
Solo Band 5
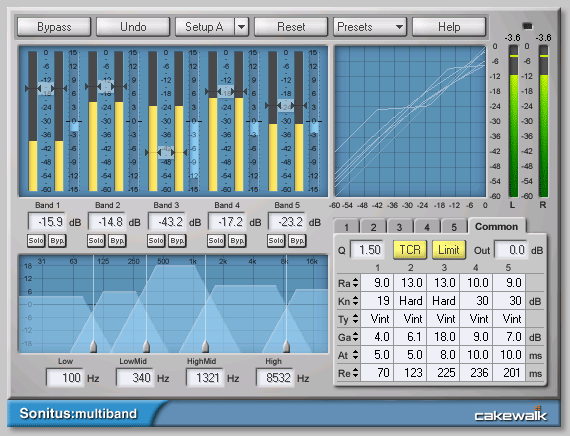coord(276,240)
